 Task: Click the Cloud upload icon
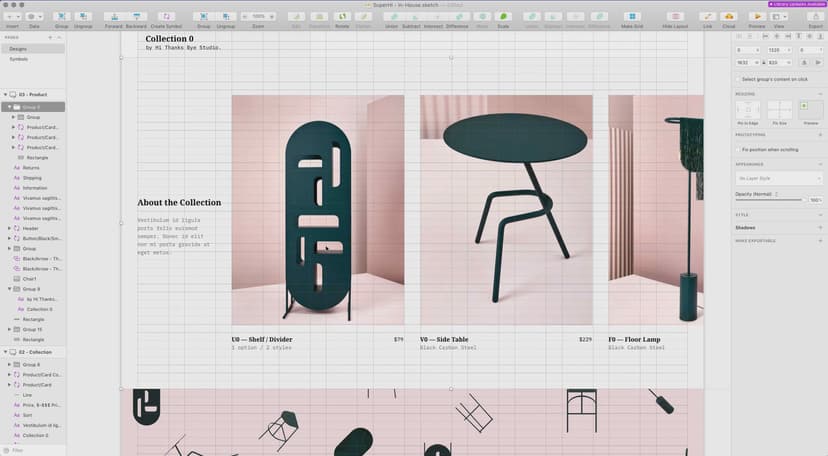pyautogui.click(x=728, y=17)
